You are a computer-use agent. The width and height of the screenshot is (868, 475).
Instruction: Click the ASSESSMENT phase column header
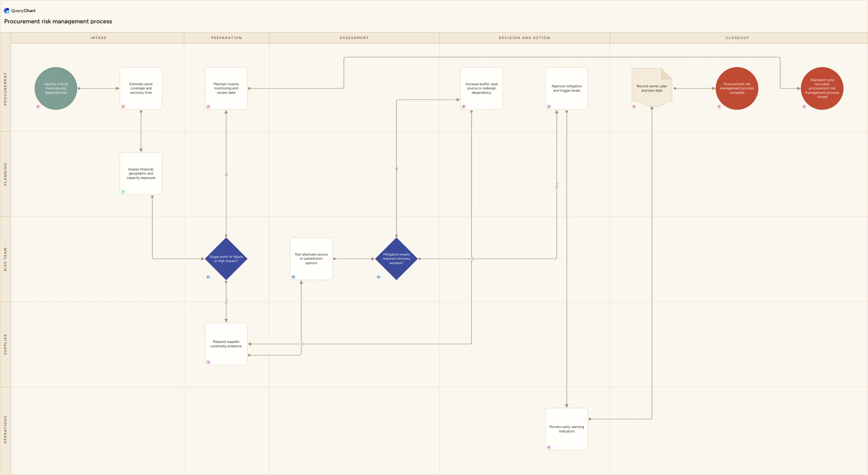pyautogui.click(x=354, y=38)
